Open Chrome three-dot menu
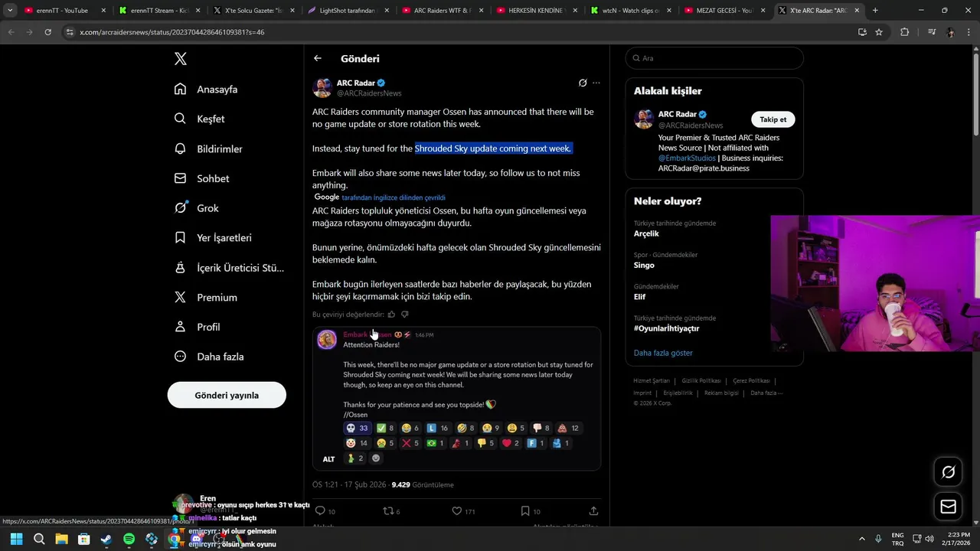 click(969, 32)
